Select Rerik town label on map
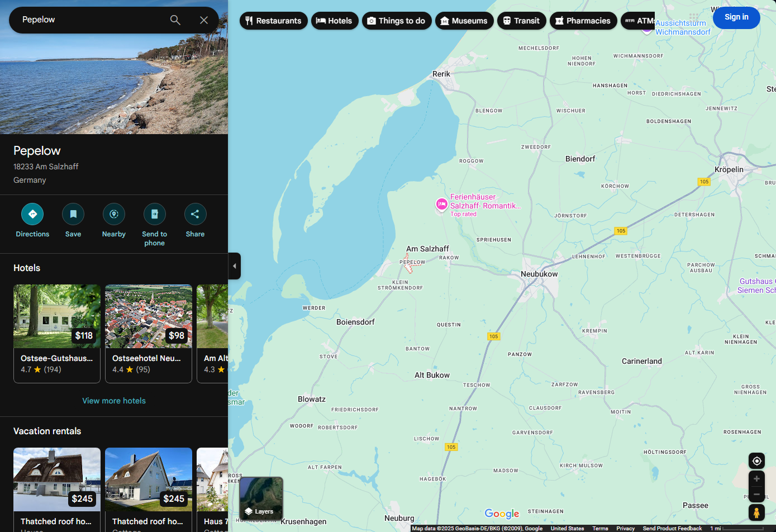776x532 pixels. click(441, 74)
